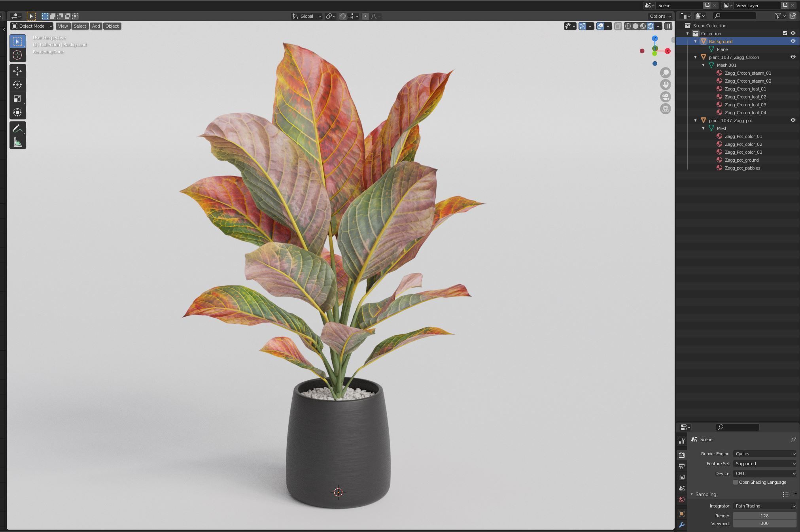Toggle viewport gizmos display
The width and height of the screenshot is (800, 532).
pos(582,26)
